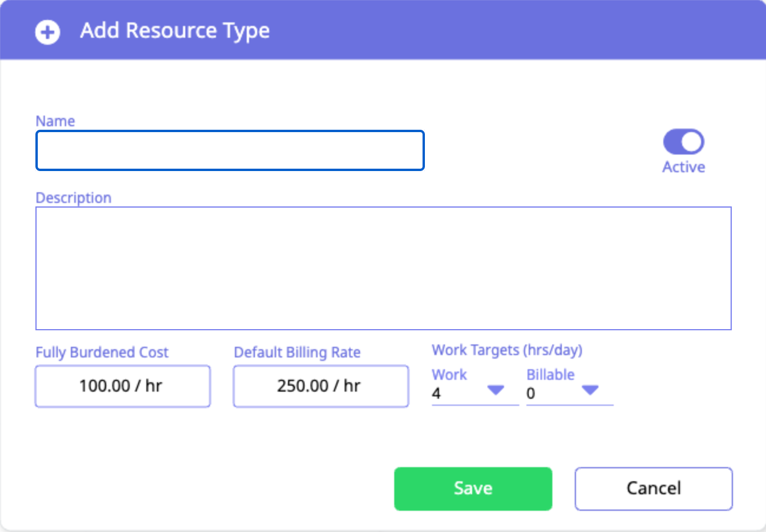Click the Fully Burdened Cost label
The height and width of the screenshot is (532, 766).
point(102,353)
